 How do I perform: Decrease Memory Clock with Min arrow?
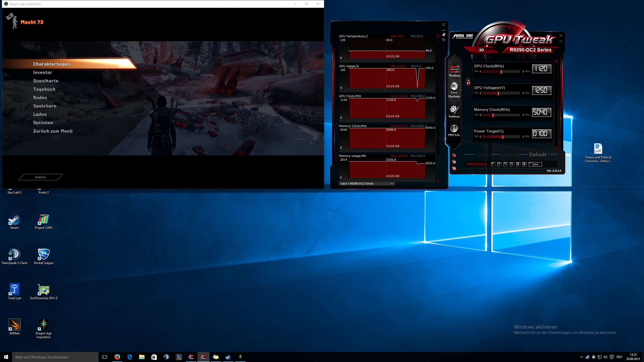(x=480, y=115)
